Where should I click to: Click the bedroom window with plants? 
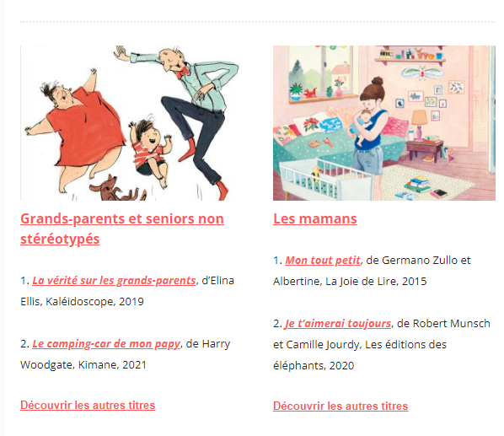(x=323, y=73)
